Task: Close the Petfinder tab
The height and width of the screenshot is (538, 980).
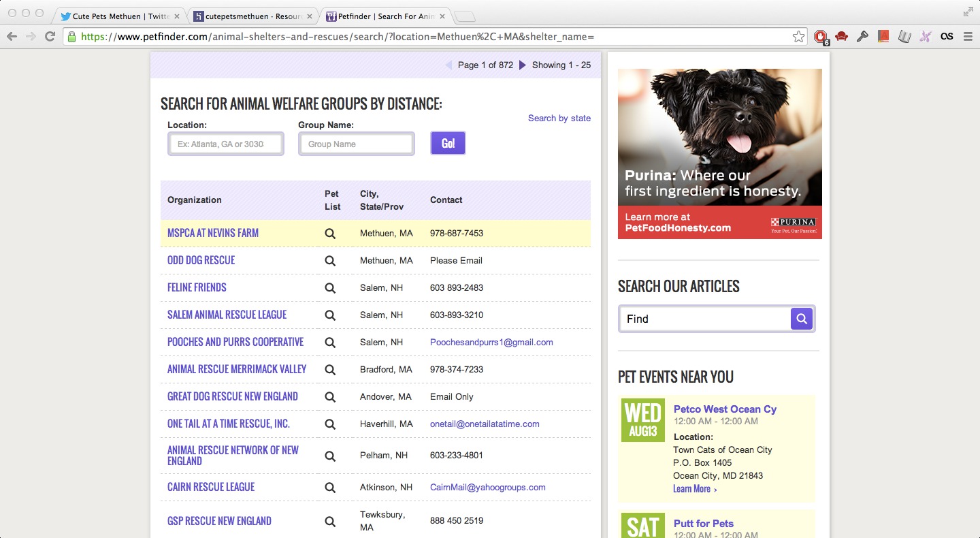Action: click(x=441, y=16)
